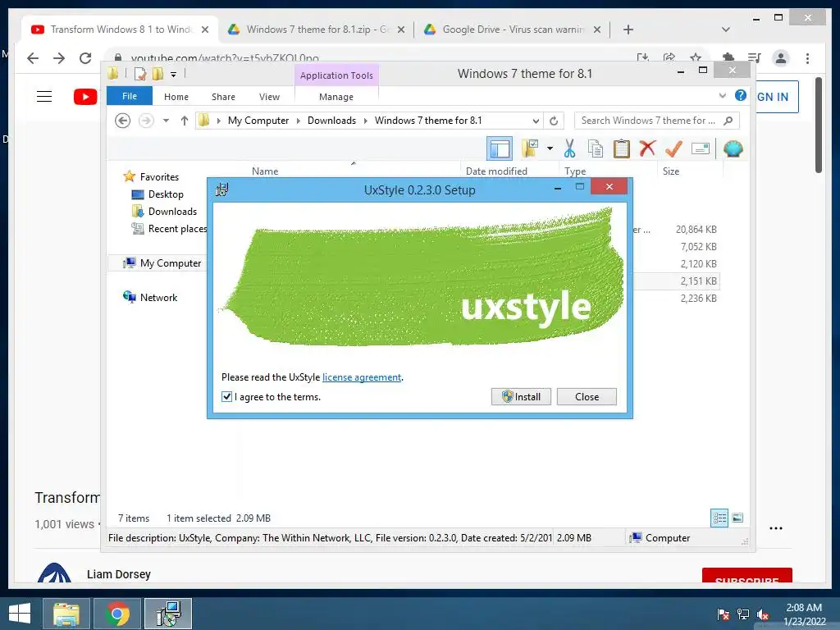
Task: Click Downloads in the address breadcrumb
Action: (x=331, y=121)
